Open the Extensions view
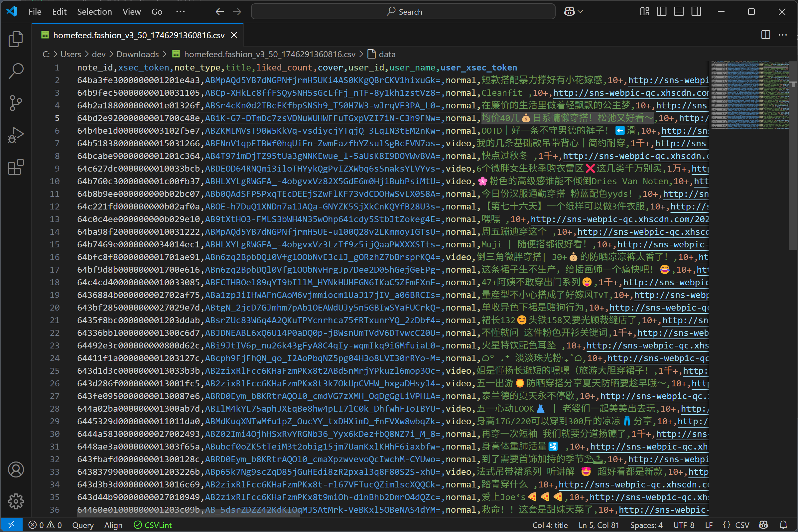The width and height of the screenshot is (798, 532). coord(16,167)
